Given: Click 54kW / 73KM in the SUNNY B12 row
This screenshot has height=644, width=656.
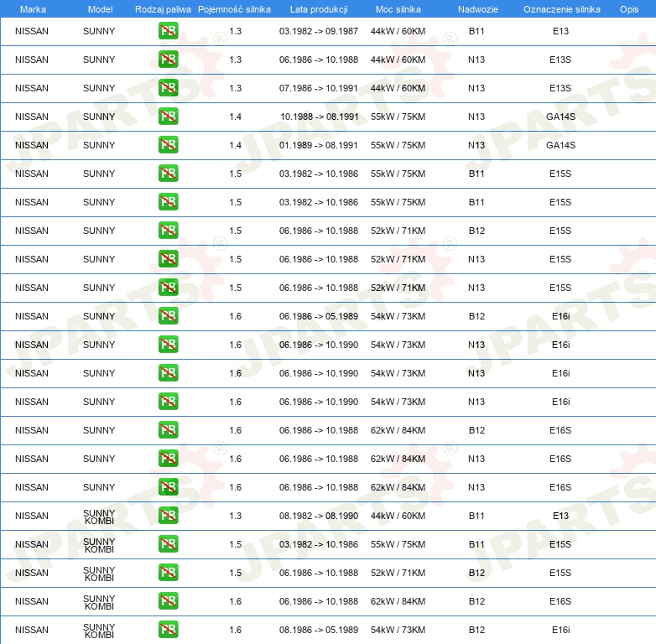Looking at the screenshot, I should [x=398, y=316].
